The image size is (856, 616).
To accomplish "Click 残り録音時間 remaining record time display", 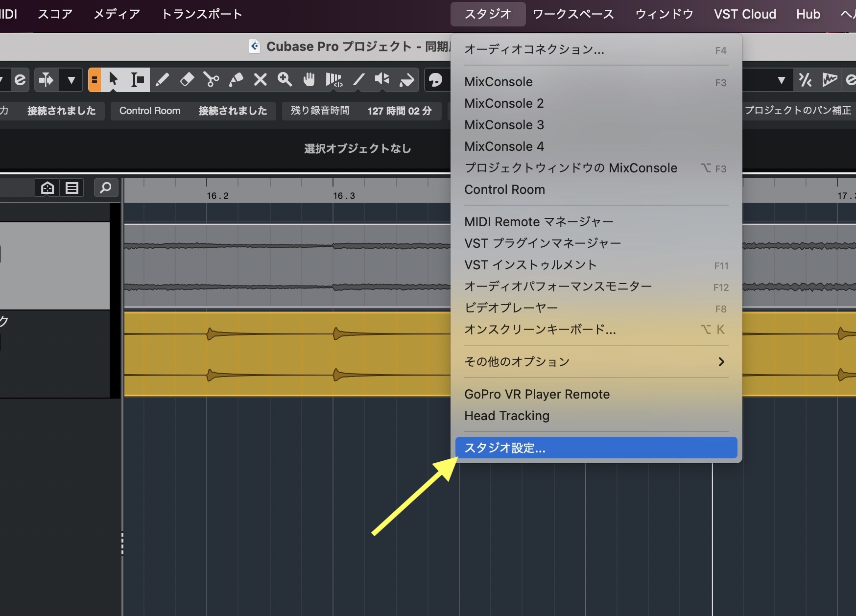I will point(361,111).
